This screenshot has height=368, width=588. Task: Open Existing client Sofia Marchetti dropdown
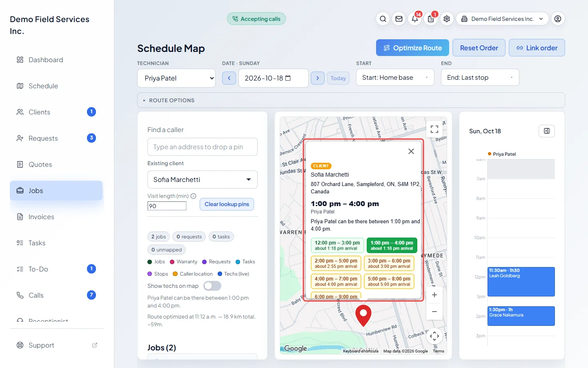pos(203,180)
